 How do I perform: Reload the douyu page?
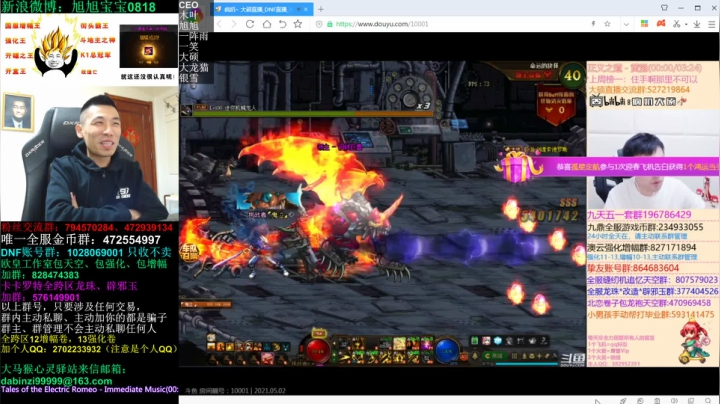pyautogui.click(x=250, y=24)
